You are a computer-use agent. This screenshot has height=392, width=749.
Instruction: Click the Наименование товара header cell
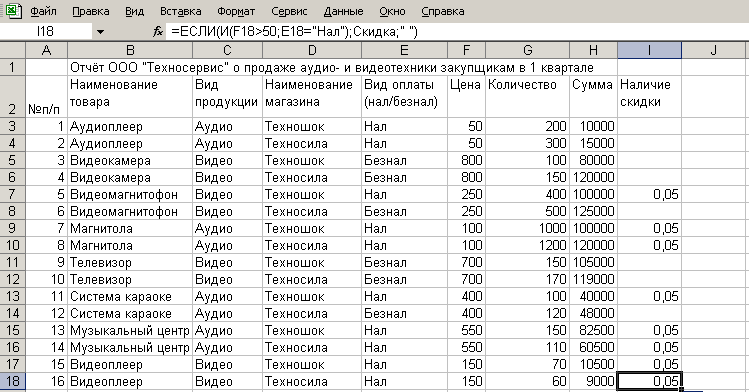click(130, 96)
